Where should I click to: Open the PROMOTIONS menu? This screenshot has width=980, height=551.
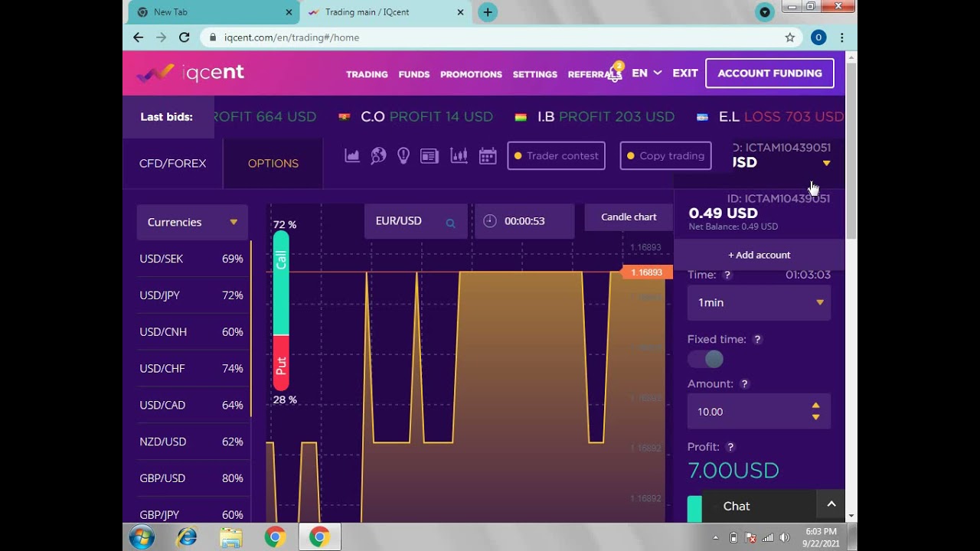(x=471, y=74)
